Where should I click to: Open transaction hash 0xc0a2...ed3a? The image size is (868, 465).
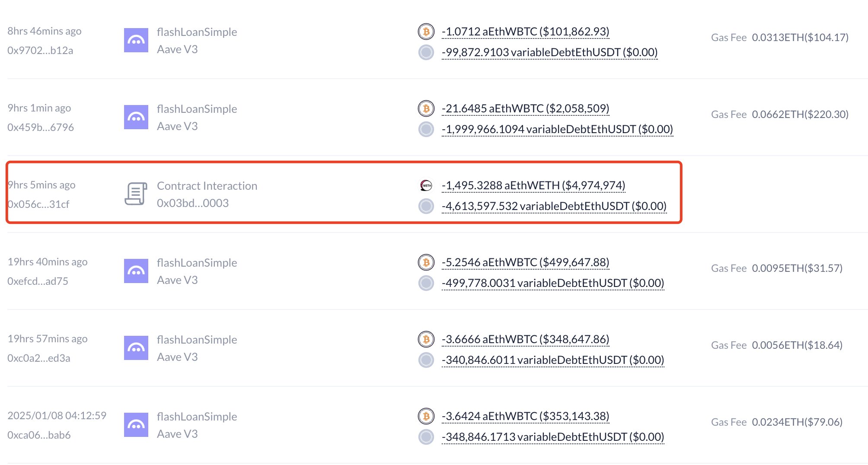click(x=39, y=358)
